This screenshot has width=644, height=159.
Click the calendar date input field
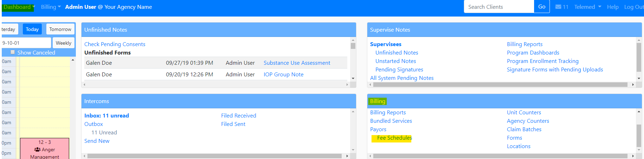pyautogui.click(x=26, y=43)
